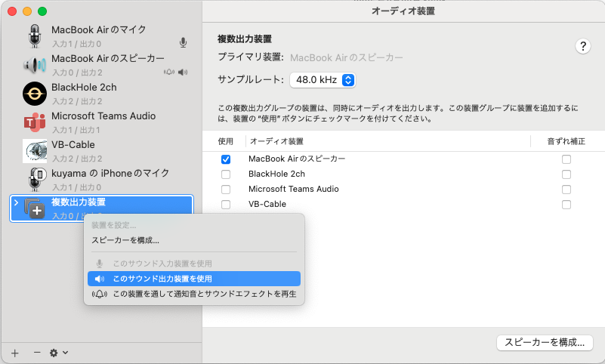This screenshot has height=364, width=605.
Task: Click the bell icon in context menu
Action: point(100,295)
